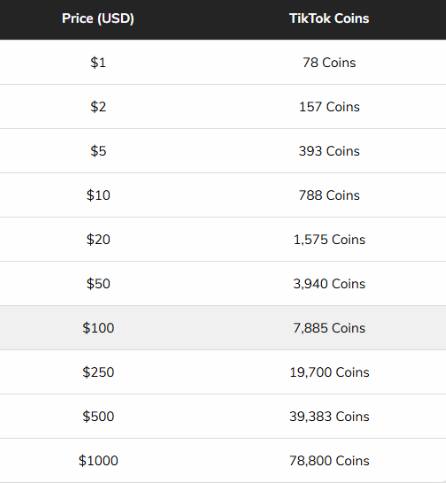Select the 78 Coins cell
The image size is (446, 483).
[329, 62]
